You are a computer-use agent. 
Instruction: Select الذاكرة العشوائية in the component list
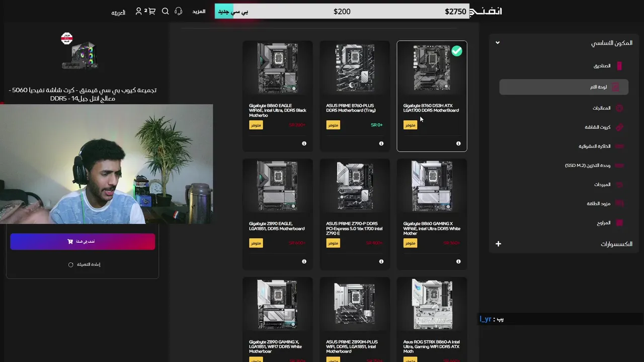(x=595, y=146)
